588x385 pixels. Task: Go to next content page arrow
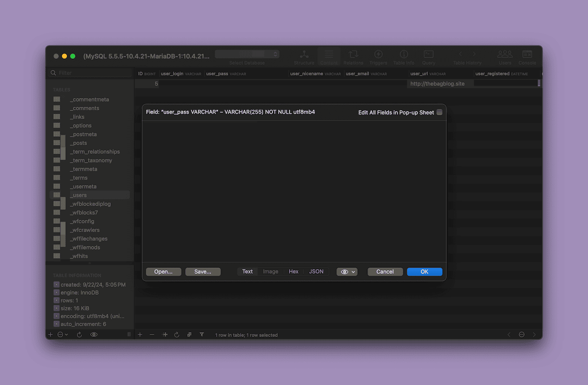534,335
